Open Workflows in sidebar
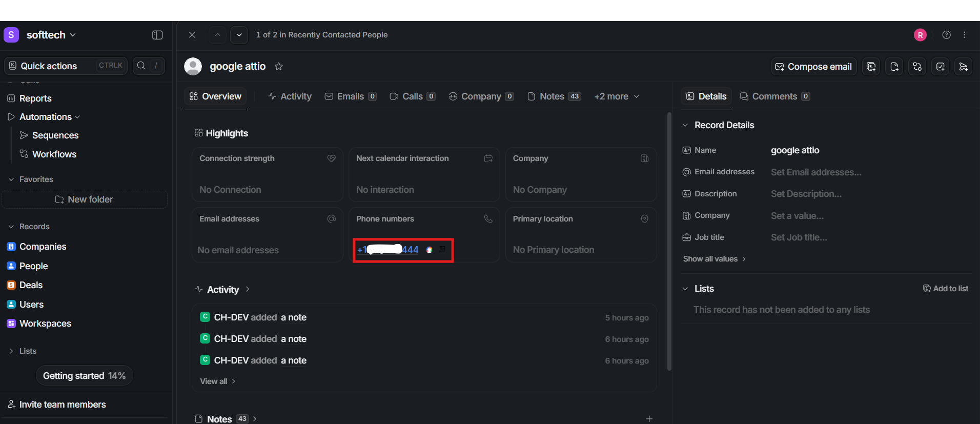 tap(54, 154)
